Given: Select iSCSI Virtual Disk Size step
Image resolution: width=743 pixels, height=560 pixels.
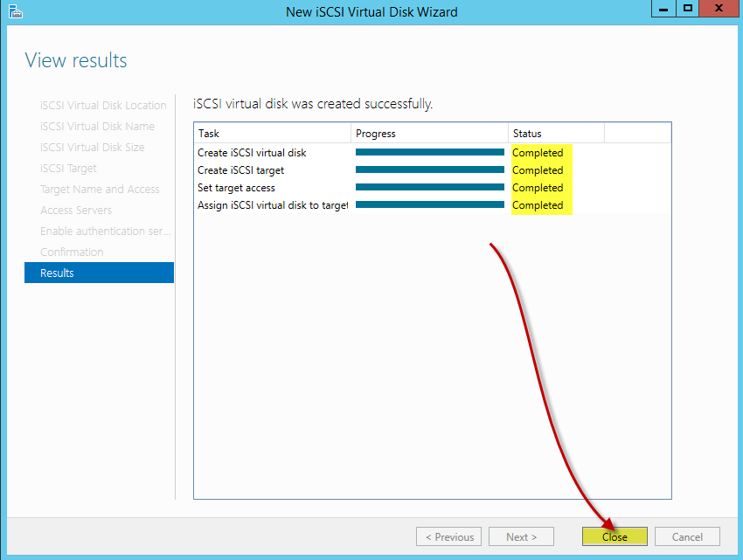Looking at the screenshot, I should [x=93, y=147].
